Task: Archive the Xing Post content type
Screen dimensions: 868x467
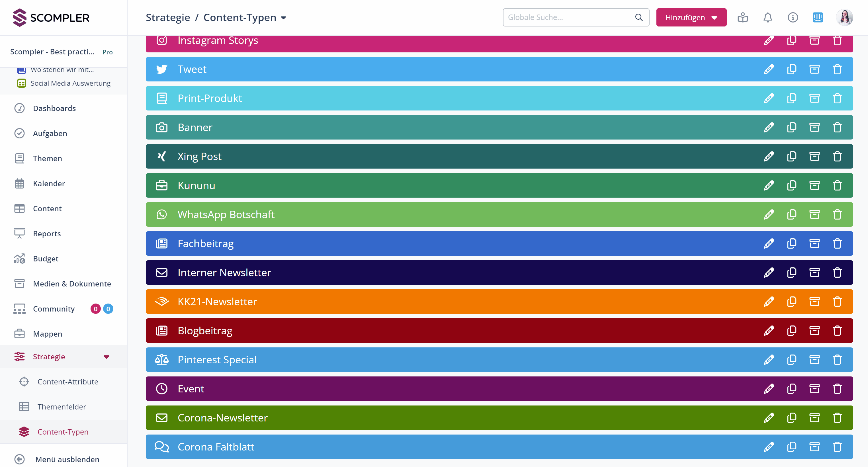Action: click(x=814, y=156)
